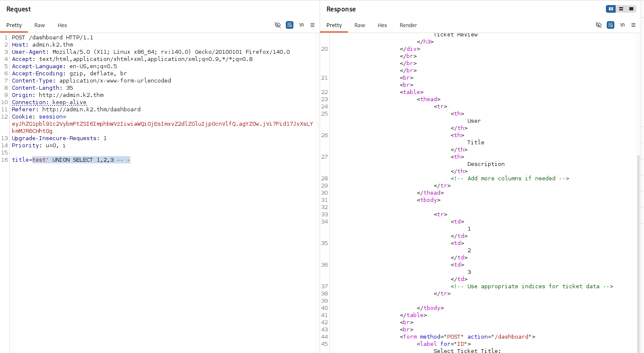Click the '<table>' tag in the response
The image size is (644, 353).
point(412,92)
